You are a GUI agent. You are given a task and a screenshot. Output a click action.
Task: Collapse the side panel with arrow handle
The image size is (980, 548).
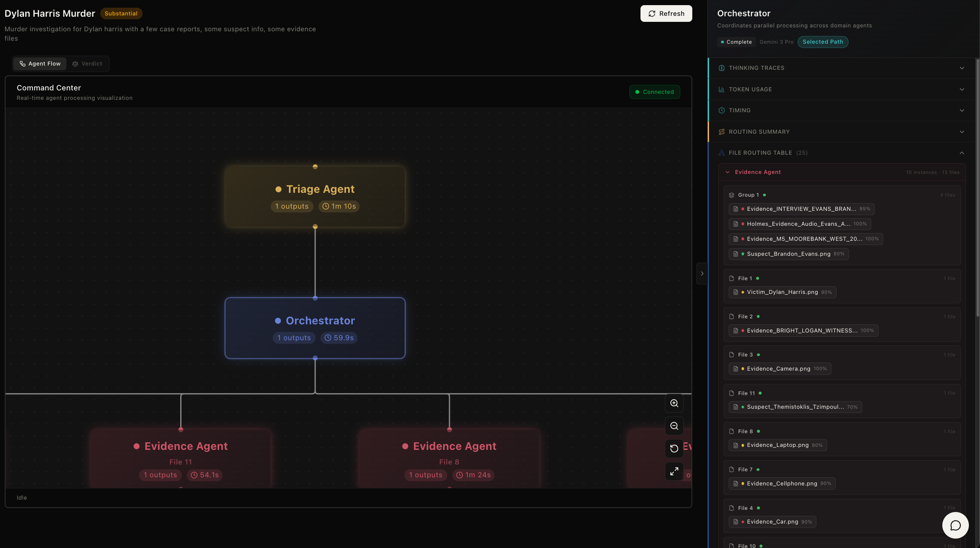702,273
